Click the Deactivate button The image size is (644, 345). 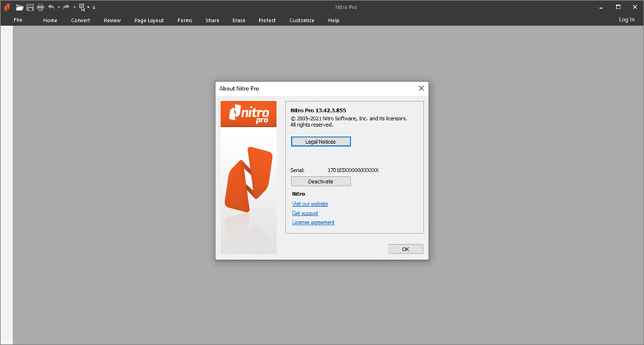[x=321, y=181]
